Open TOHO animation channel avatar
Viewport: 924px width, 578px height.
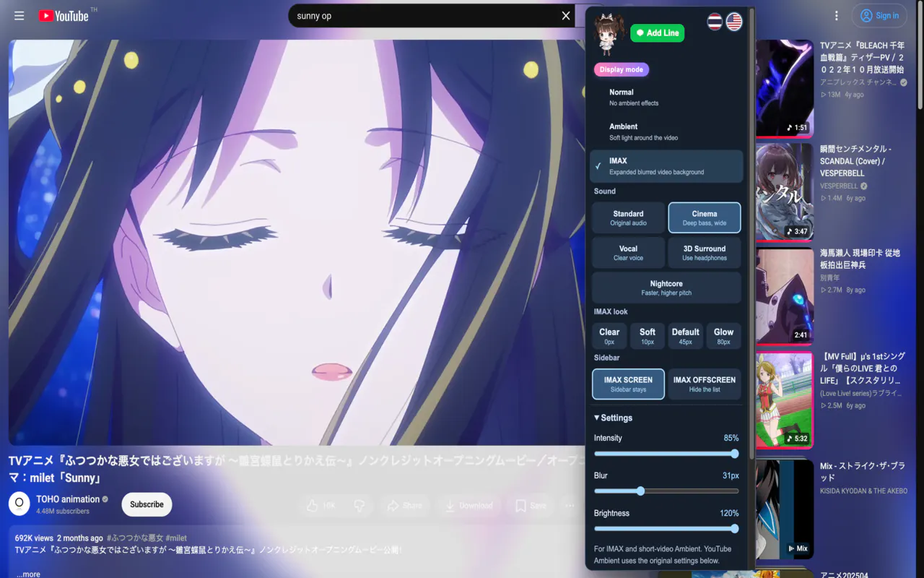click(x=19, y=504)
